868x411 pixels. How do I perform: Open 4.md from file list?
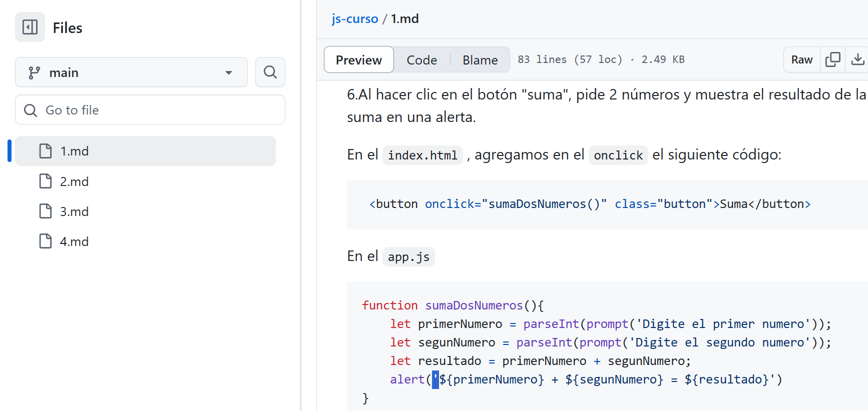(74, 241)
